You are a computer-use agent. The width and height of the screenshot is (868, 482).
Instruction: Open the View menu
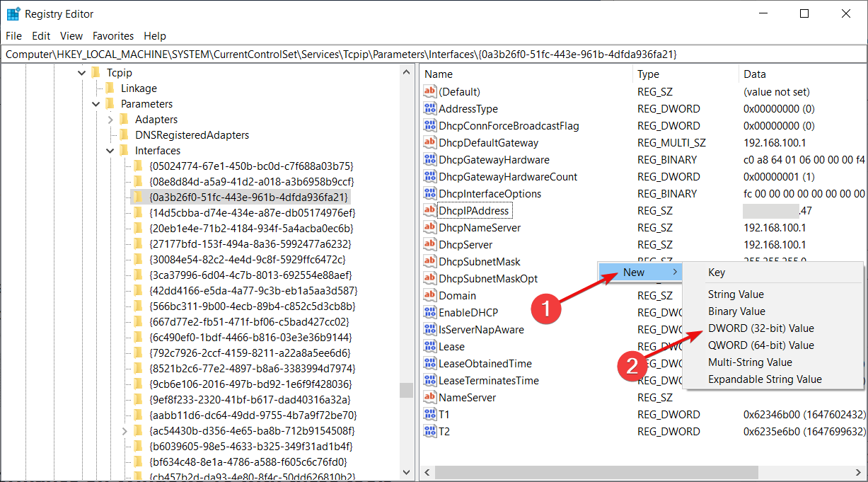pyautogui.click(x=71, y=35)
